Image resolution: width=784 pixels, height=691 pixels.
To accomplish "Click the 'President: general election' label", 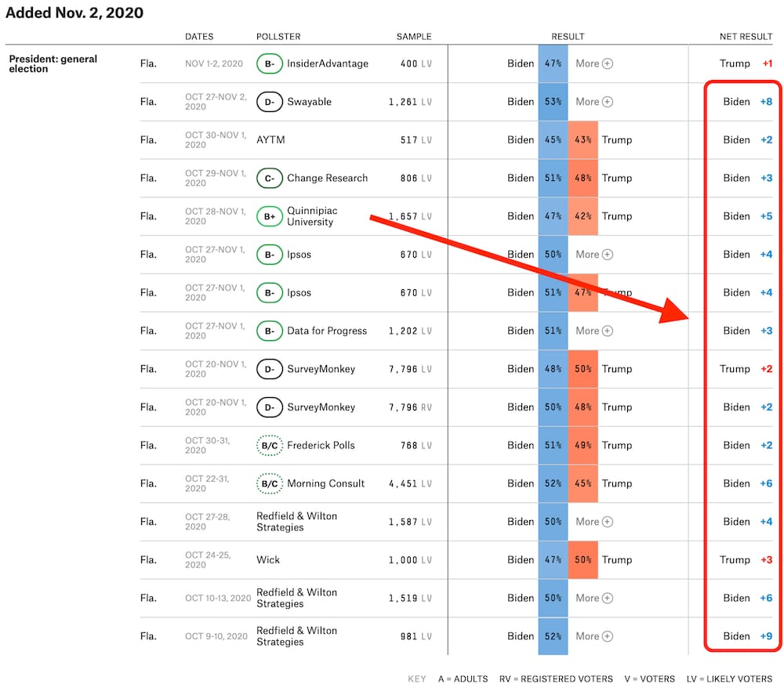I will coord(53,64).
